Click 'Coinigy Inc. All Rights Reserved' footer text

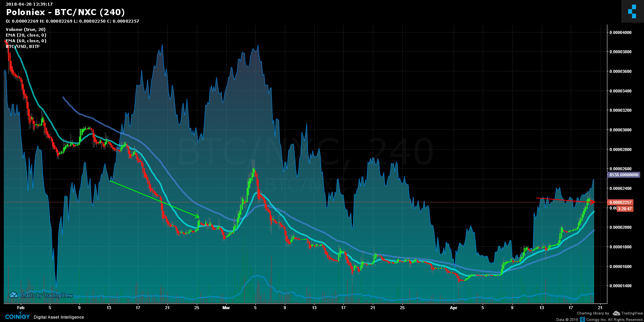pyautogui.click(x=615, y=320)
